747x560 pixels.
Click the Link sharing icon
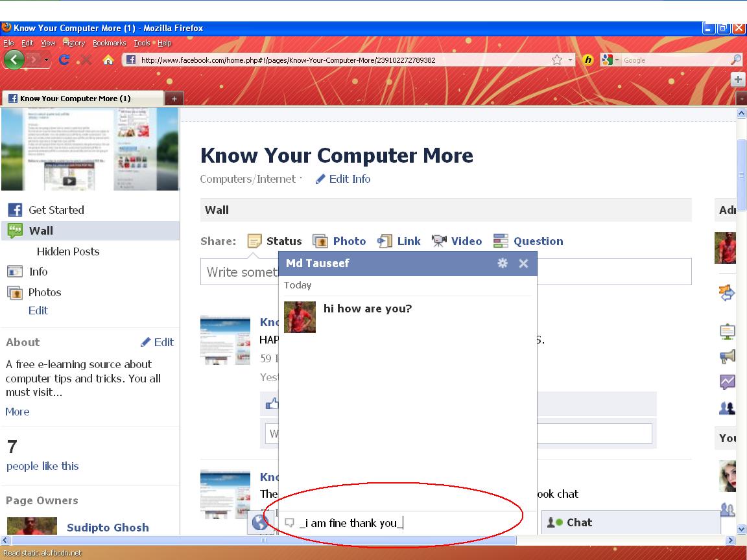click(385, 240)
